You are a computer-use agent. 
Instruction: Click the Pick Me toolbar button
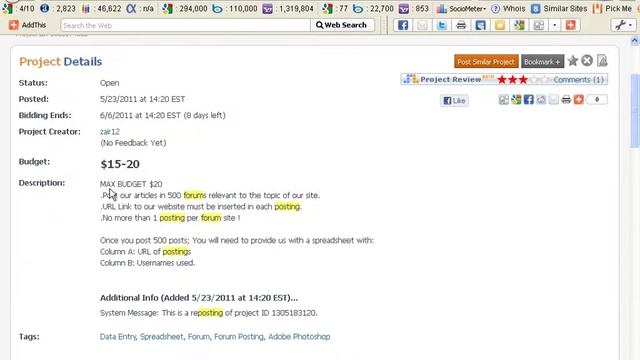(x=612, y=9)
